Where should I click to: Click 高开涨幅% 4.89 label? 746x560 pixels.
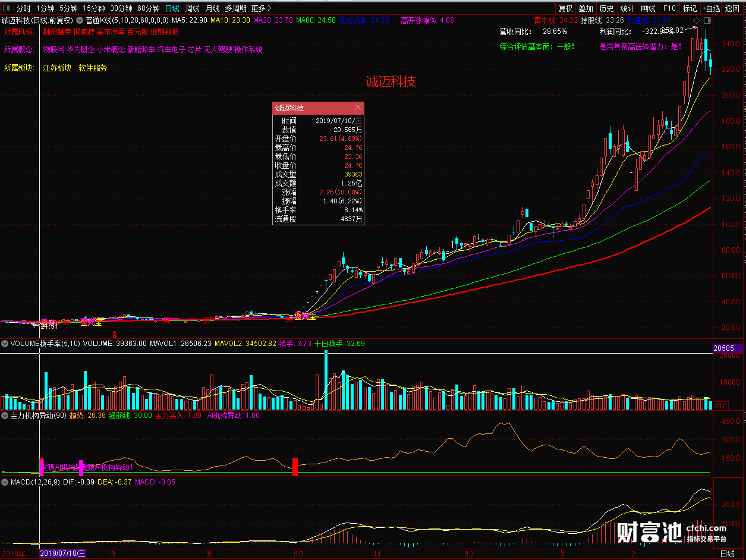[427, 20]
